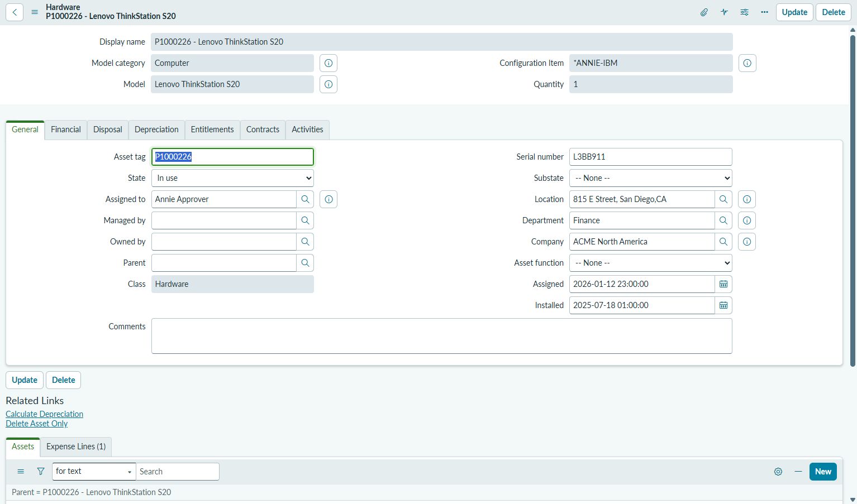Open the activity stream icon in header
857x504 pixels.
tap(724, 12)
